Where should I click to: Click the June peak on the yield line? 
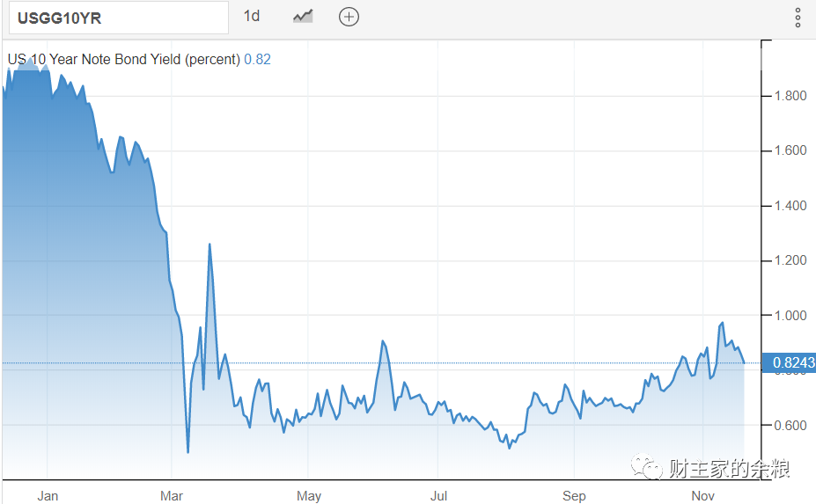(383, 340)
